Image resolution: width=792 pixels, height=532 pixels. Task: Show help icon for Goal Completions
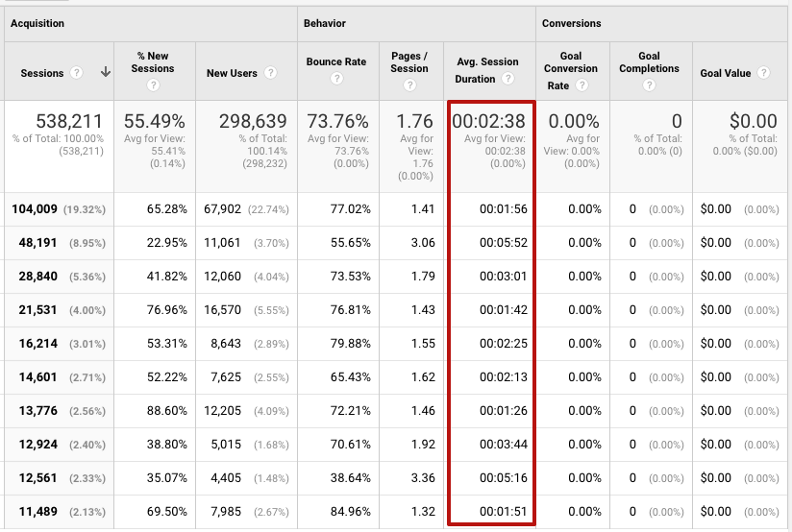point(649,85)
